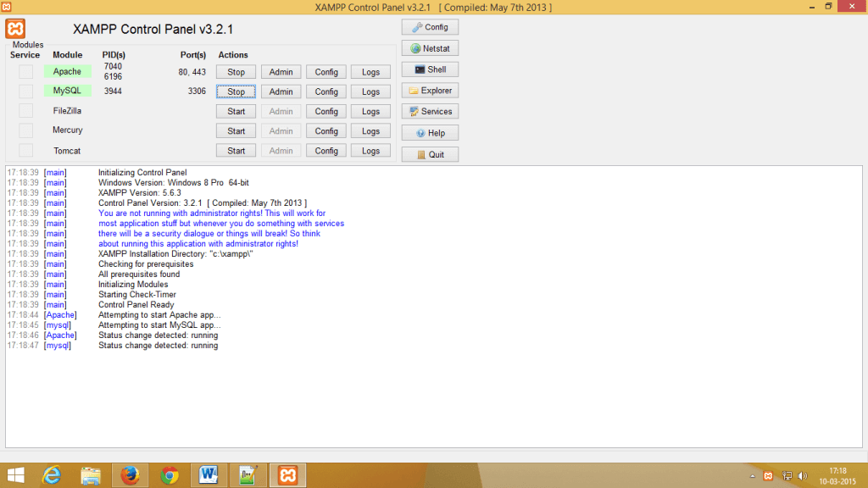The height and width of the screenshot is (488, 868).
Task: View Tomcat Logs
Action: (x=370, y=151)
